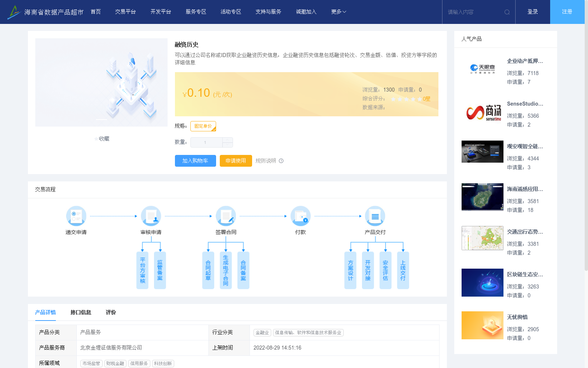
Task: Click the 收藏 star icon
Action: 96,139
